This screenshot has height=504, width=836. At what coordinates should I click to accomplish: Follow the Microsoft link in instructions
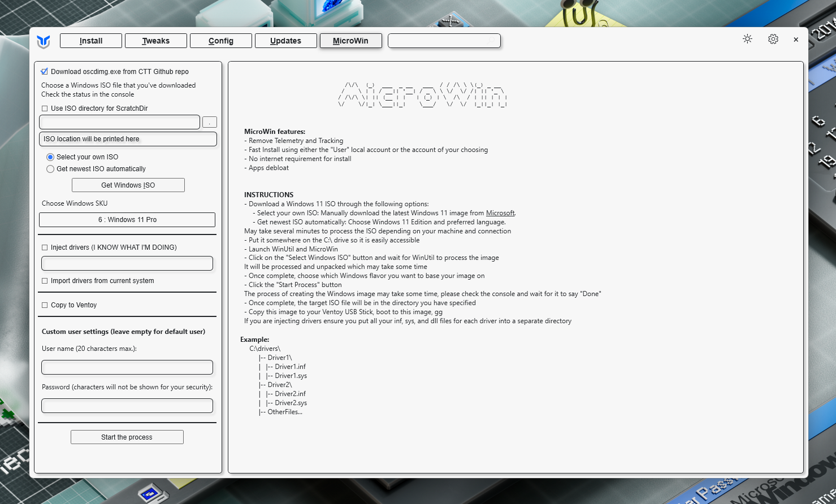coord(500,213)
